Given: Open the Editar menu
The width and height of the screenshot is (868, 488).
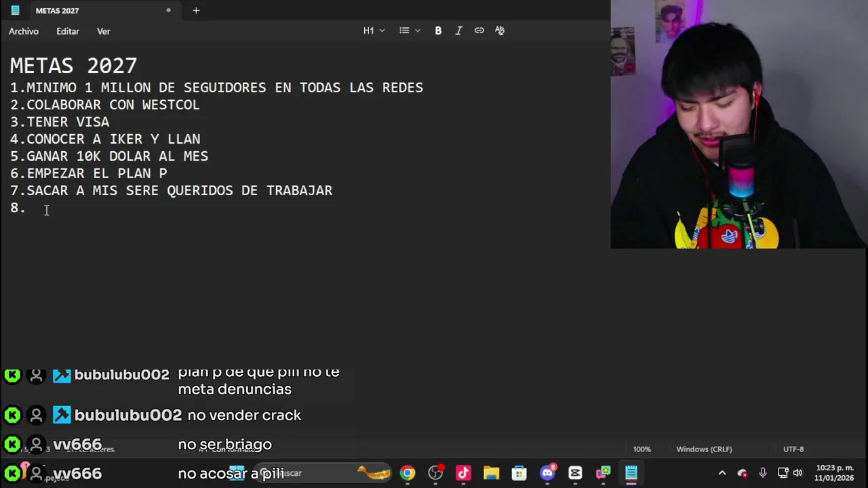Looking at the screenshot, I should coord(68,31).
